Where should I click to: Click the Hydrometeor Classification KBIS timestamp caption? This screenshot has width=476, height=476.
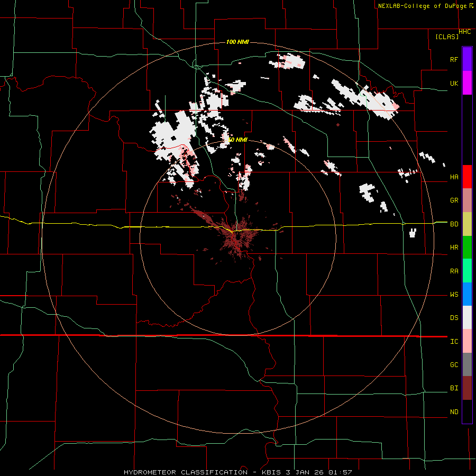(237, 472)
